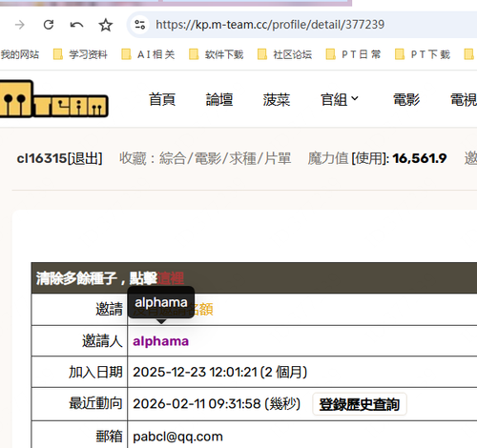Image resolution: width=477 pixels, height=448 pixels.
Task: Open the 学习资料 bookmark folder
Action: [80, 54]
